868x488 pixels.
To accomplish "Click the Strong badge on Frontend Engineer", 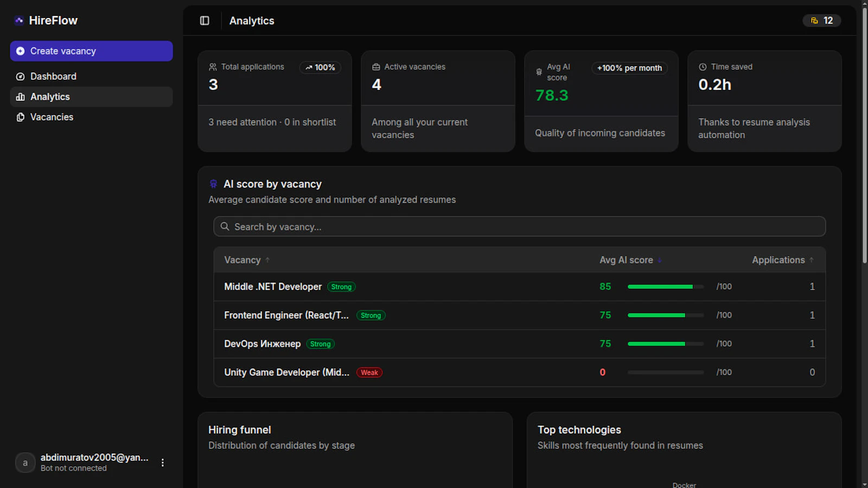I will (x=371, y=316).
